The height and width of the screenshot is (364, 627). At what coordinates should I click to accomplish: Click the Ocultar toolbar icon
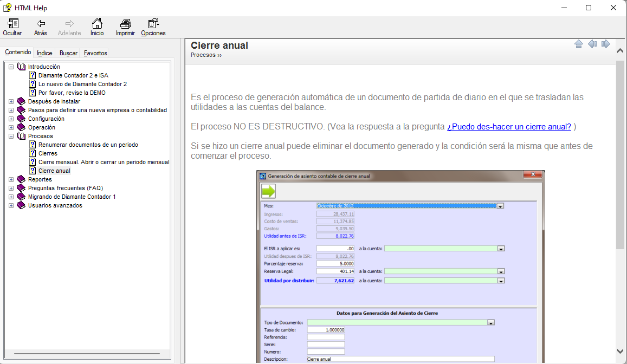(x=12, y=24)
